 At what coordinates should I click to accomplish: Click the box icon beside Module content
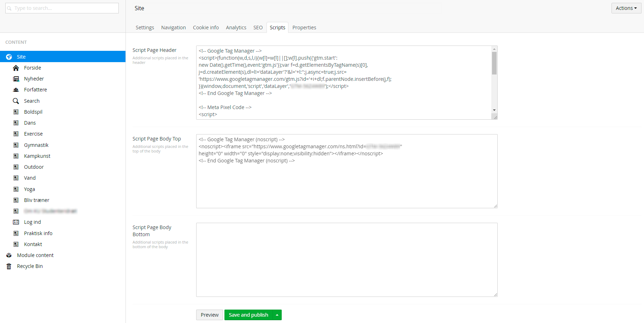[x=9, y=255]
